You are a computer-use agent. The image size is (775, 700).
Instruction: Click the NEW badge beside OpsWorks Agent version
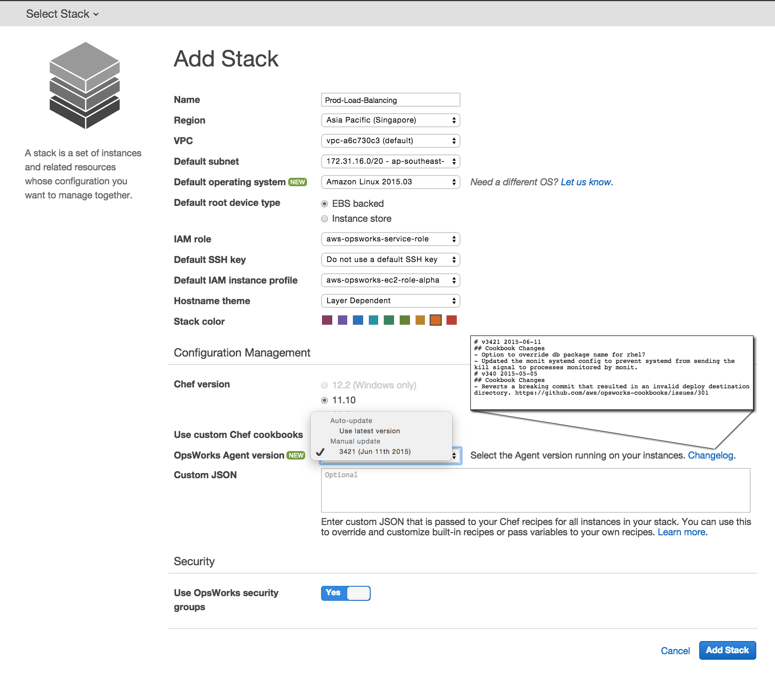pyautogui.click(x=296, y=455)
